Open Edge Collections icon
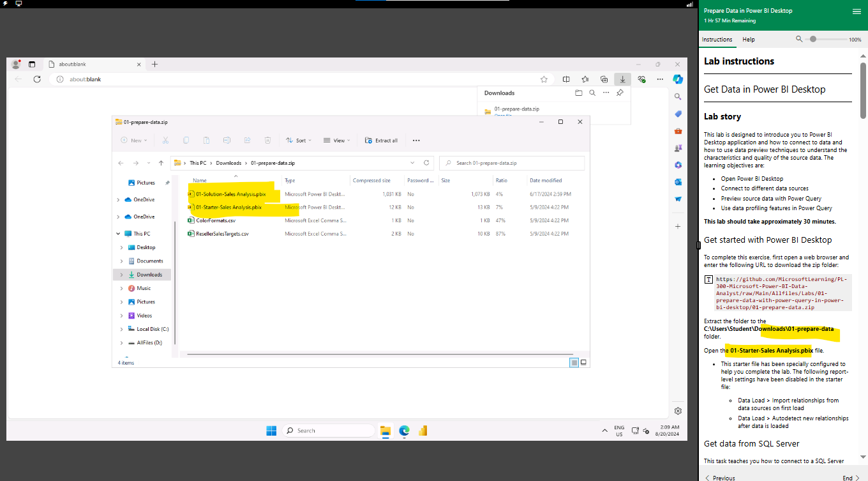868x481 pixels. coord(604,79)
